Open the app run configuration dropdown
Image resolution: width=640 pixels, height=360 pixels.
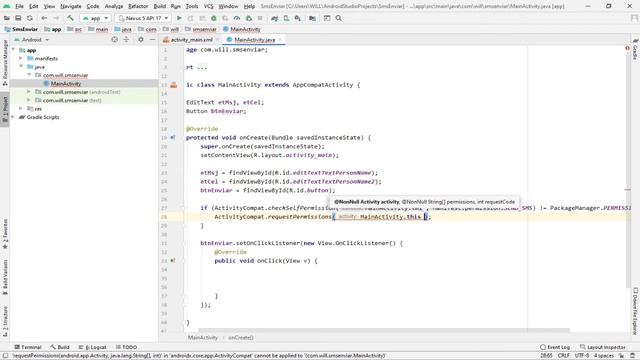(x=96, y=18)
